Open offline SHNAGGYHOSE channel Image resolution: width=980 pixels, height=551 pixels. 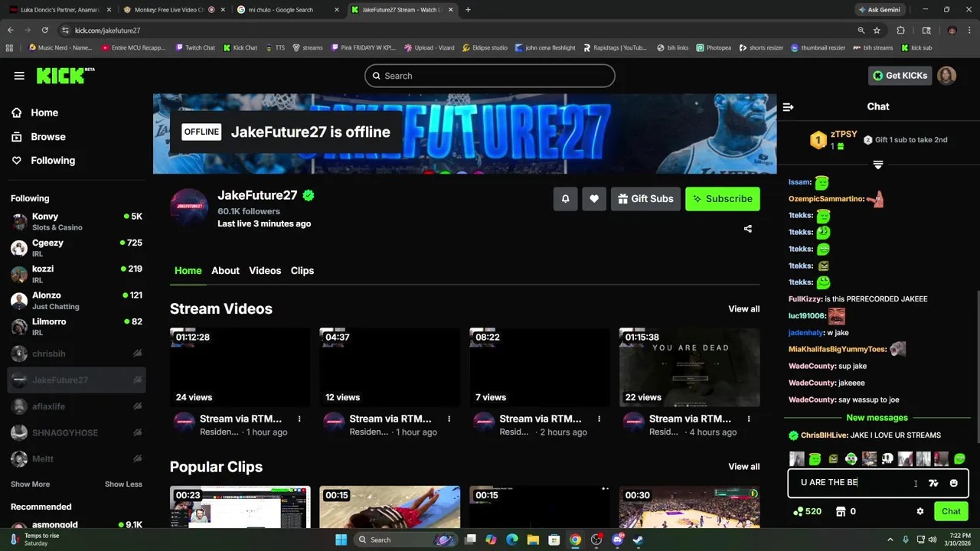tap(77, 432)
